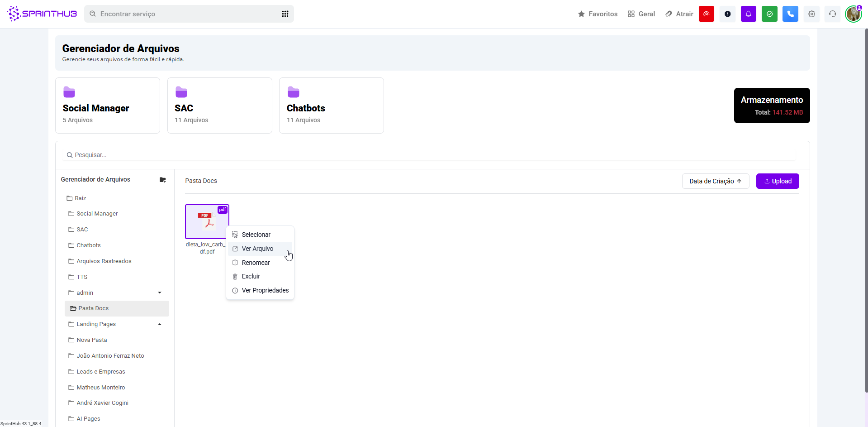This screenshot has height=427, width=868.
Task: Toggle Data de Criação sort order
Action: coord(715,181)
